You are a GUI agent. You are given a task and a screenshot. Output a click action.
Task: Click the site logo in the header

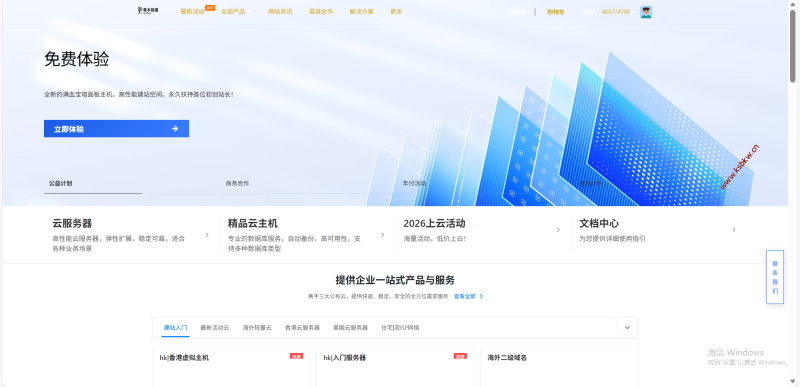(x=148, y=11)
